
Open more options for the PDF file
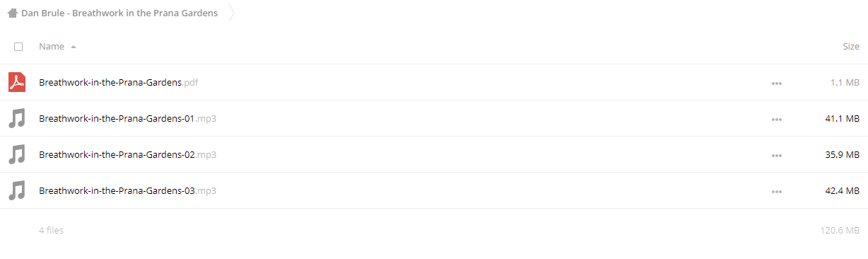point(777,83)
